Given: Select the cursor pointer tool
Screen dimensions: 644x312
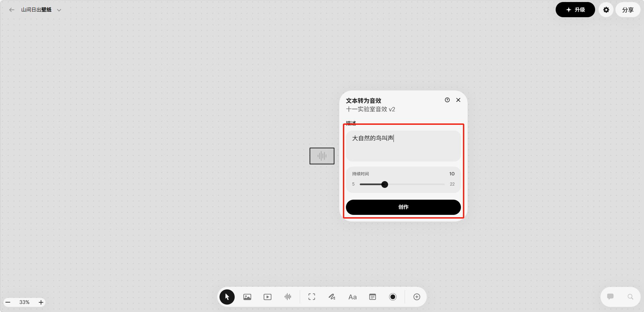Looking at the screenshot, I should click(x=227, y=297).
